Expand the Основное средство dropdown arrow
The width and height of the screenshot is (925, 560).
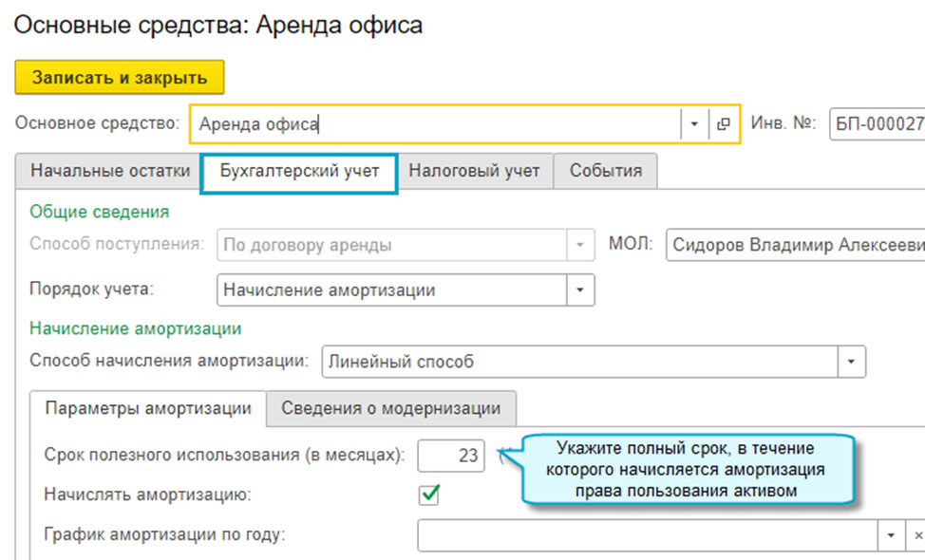[694, 124]
